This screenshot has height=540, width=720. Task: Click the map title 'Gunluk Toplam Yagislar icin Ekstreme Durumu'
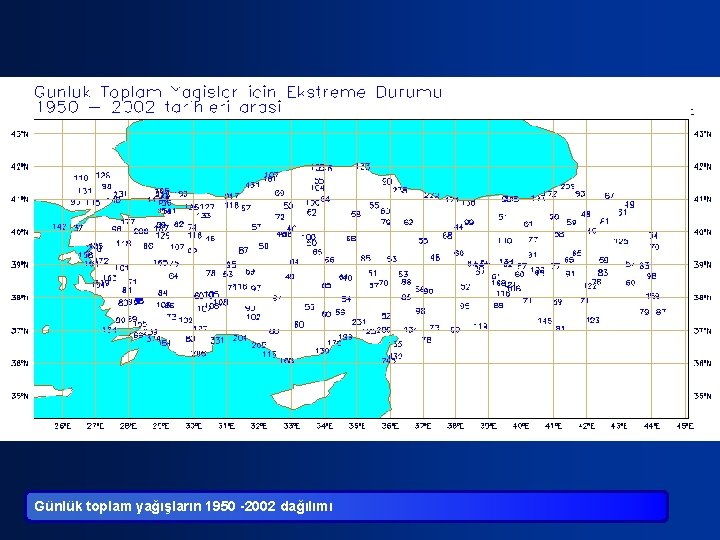click(x=238, y=92)
